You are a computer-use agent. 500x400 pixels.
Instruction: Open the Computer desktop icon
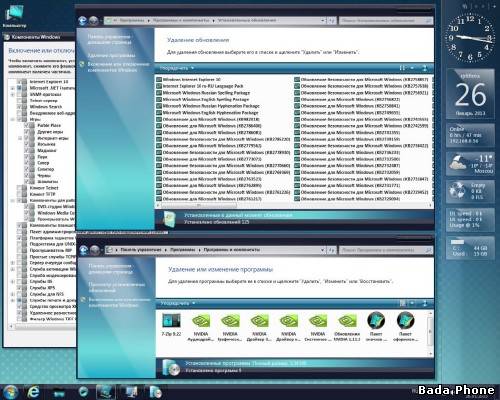14,16
